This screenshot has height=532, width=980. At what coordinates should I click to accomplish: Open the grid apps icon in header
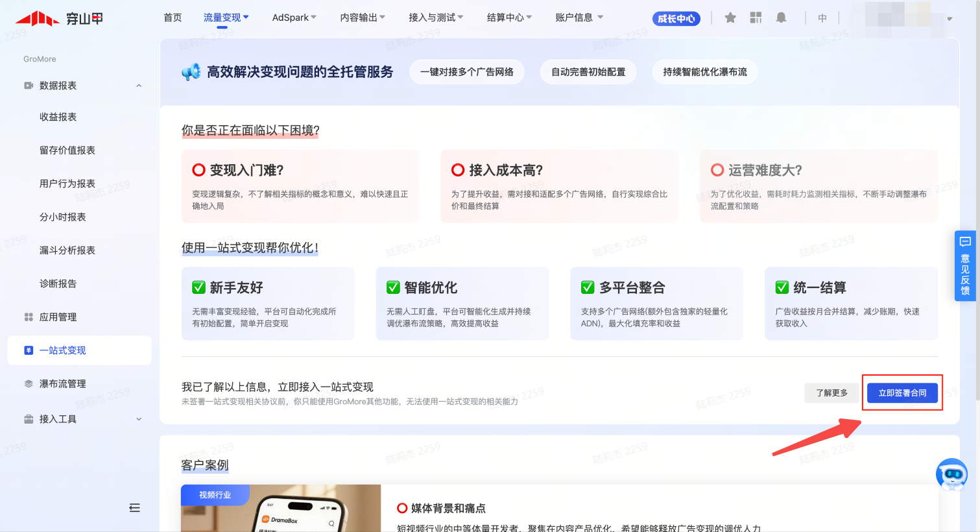[756, 18]
